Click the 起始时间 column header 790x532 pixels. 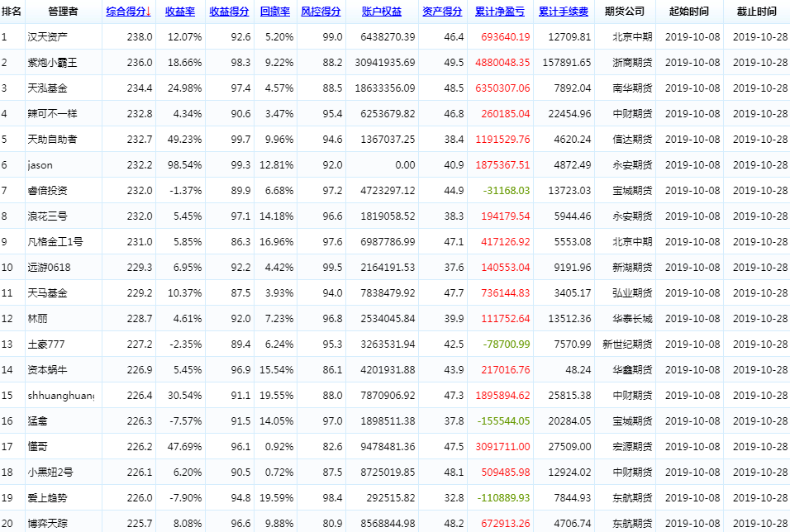click(688, 11)
